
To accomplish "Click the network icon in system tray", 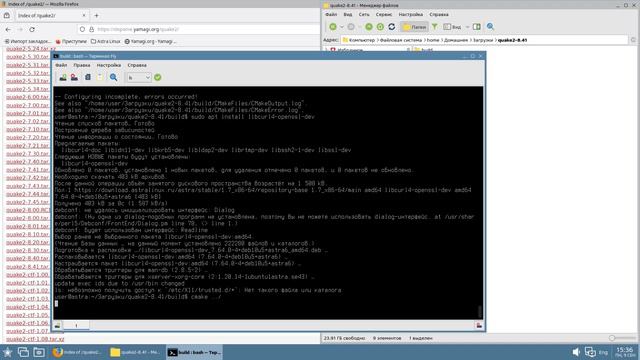I will click(x=590, y=352).
